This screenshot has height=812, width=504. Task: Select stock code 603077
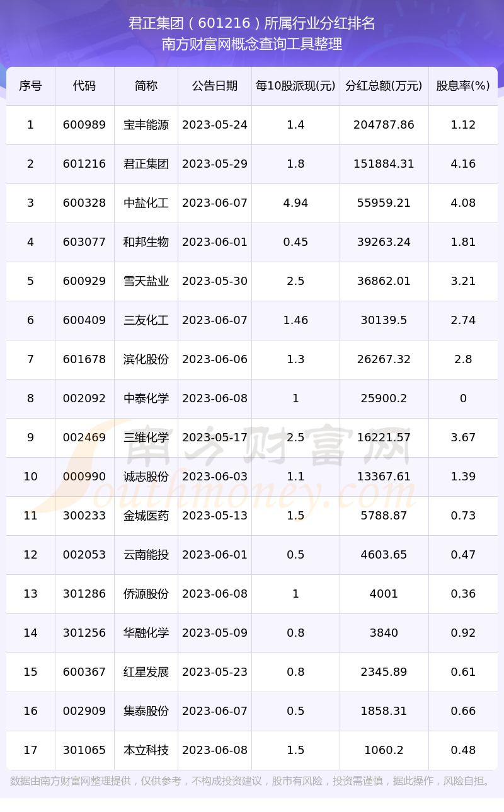click(x=84, y=242)
